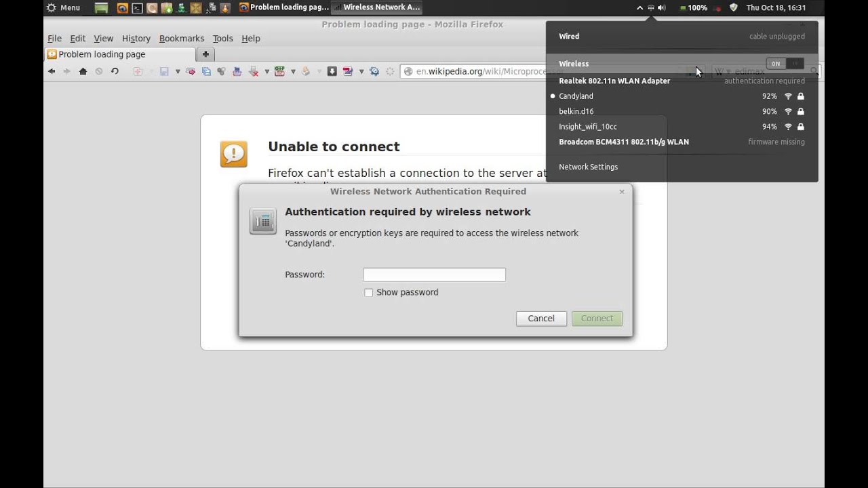
Task: Open the Linux Mint Menu button
Action: pyautogui.click(x=63, y=8)
